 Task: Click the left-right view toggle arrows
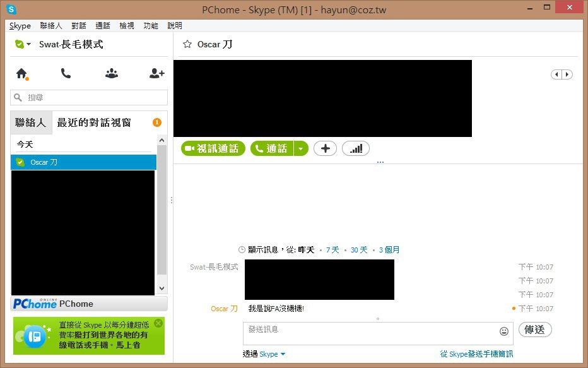coord(562,74)
